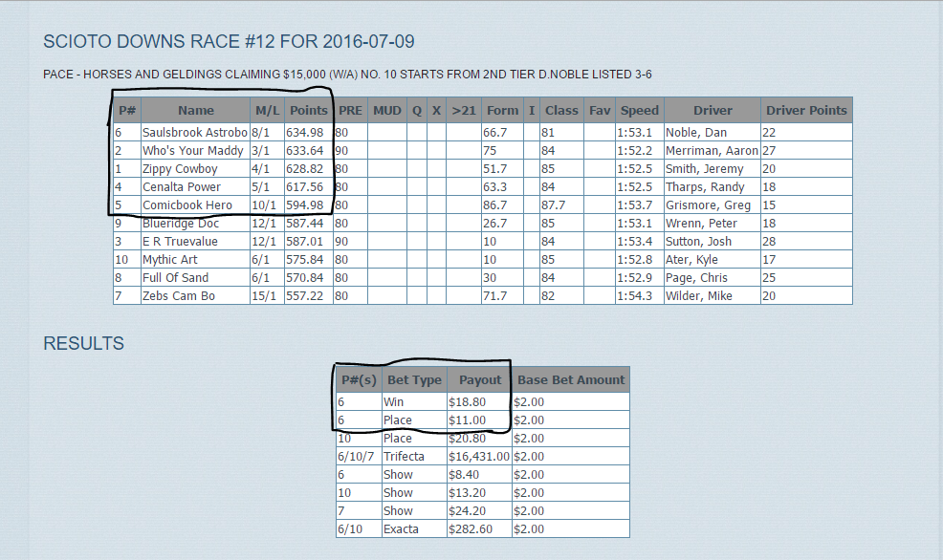Click the P#(s) results column header

359,379
